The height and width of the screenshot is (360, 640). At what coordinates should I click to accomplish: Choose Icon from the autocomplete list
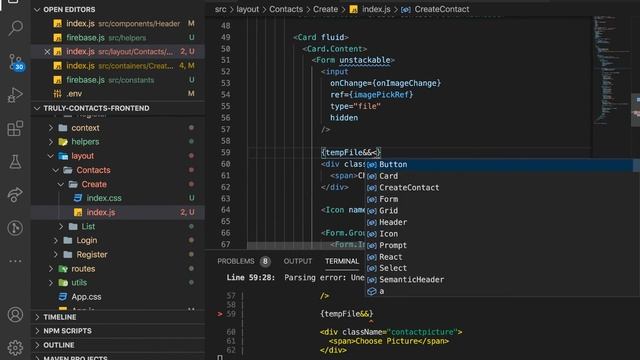coord(502,234)
